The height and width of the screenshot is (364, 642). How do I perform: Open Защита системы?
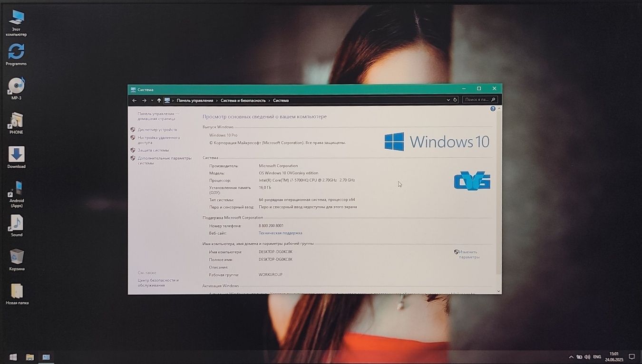pos(153,150)
